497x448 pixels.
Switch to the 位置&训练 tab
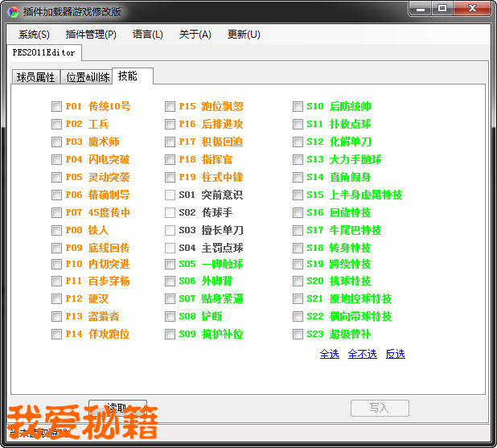(x=88, y=77)
